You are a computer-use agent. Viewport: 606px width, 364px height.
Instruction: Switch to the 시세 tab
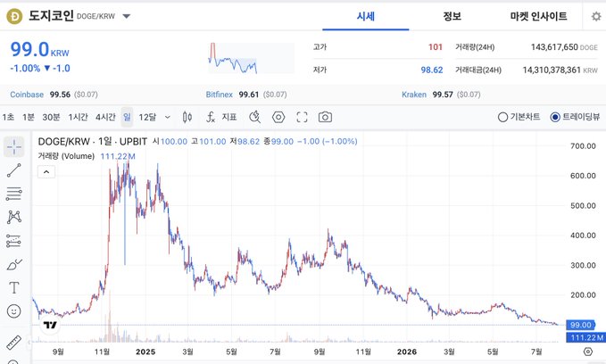(366, 16)
